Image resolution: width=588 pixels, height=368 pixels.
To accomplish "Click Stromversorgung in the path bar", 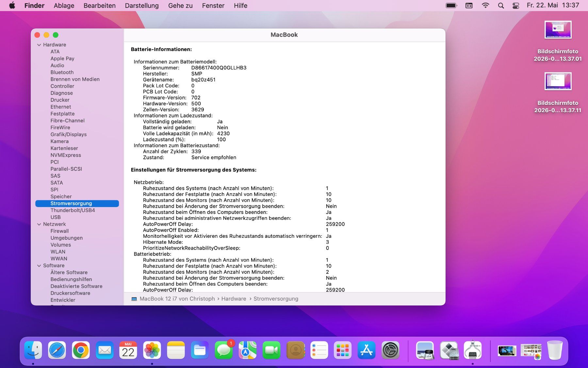I will (276, 299).
